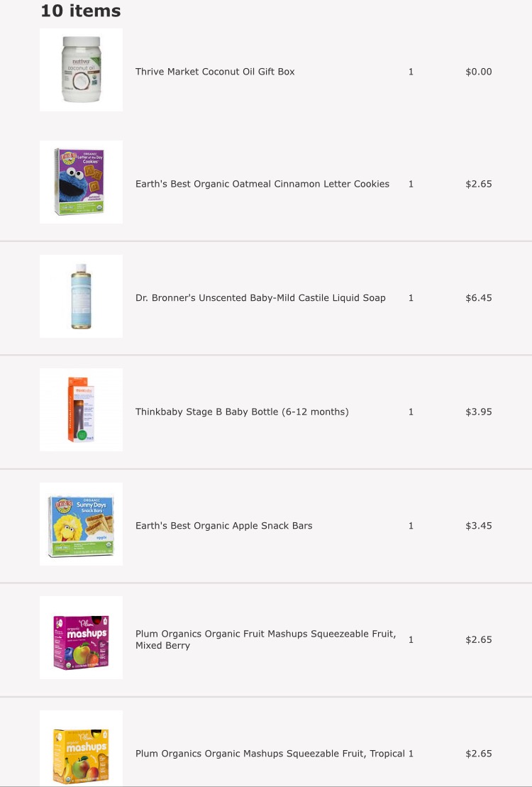Click Earth's Best Organic Apple Snack Bars
The width and height of the screenshot is (532, 787).
click(x=223, y=526)
